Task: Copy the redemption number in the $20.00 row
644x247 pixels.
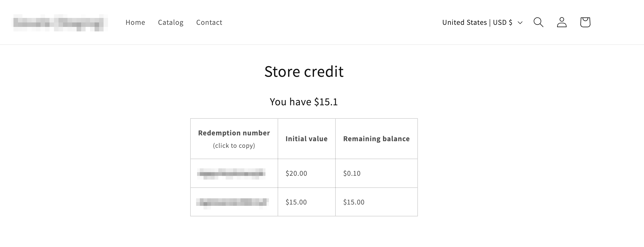Action: [x=231, y=174]
